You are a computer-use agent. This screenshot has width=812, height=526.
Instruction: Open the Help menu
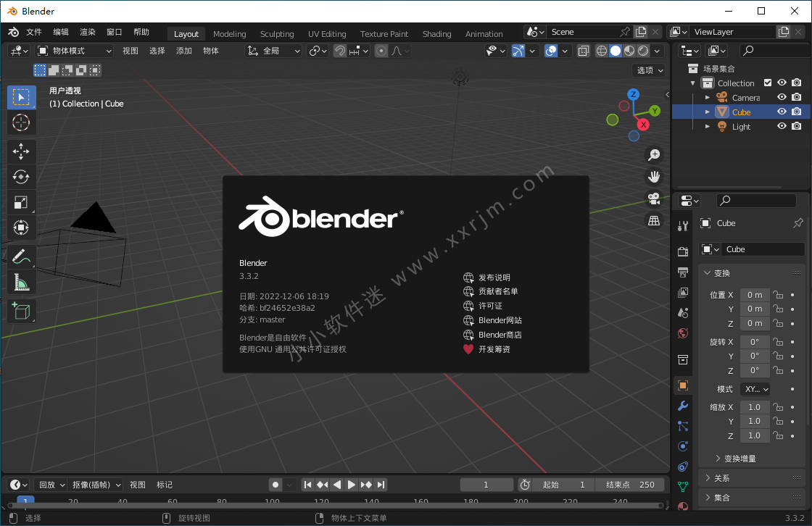141,32
